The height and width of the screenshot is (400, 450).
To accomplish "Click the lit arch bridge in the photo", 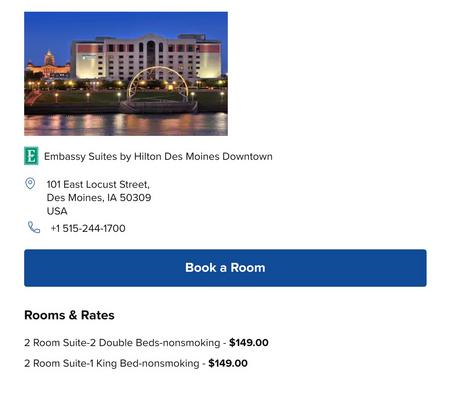I will pos(158,83).
